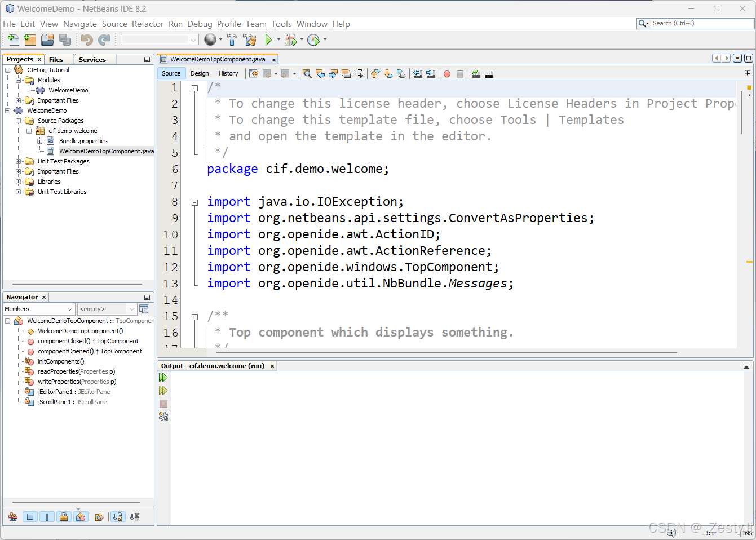Screen dimensions: 756x540
Task: Open the Profile Project clock icon
Action: click(x=315, y=39)
